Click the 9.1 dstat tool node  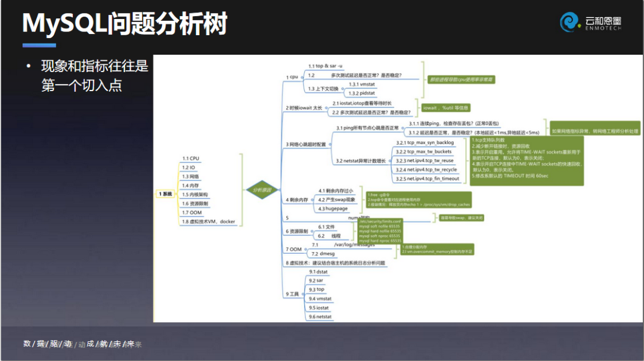click(x=318, y=272)
